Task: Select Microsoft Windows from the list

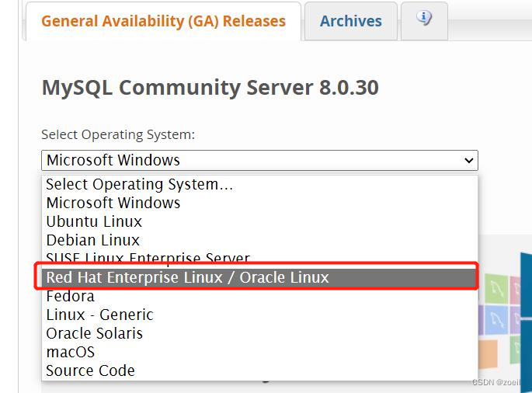Action: pos(259,203)
